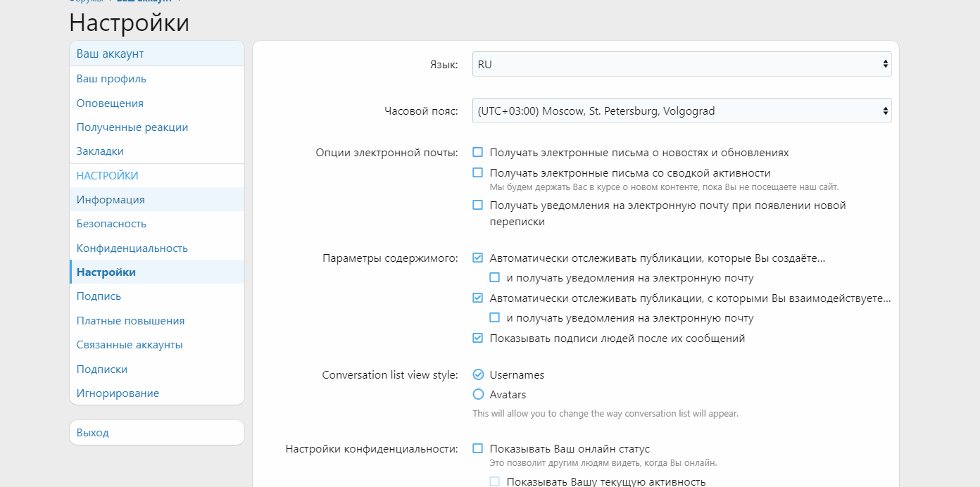Viewport: 980px width, 487px height.
Task: Go to Оповещения page
Action: pyautogui.click(x=110, y=103)
